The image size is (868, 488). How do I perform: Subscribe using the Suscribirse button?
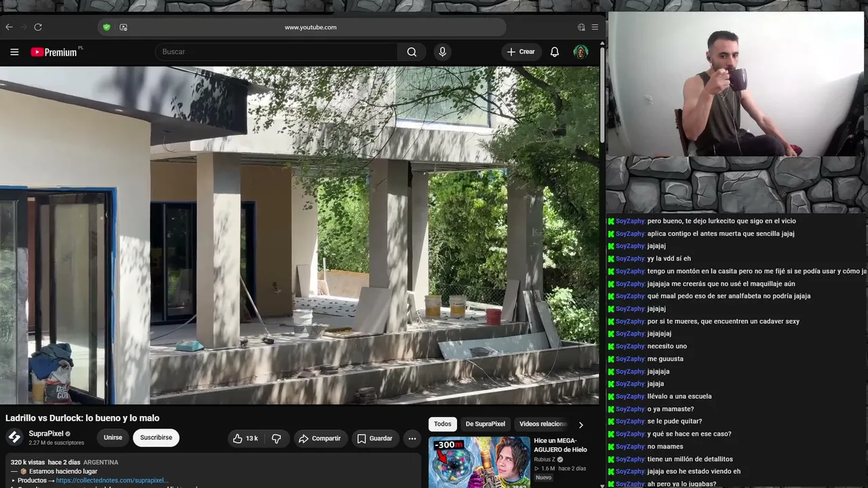click(x=156, y=438)
